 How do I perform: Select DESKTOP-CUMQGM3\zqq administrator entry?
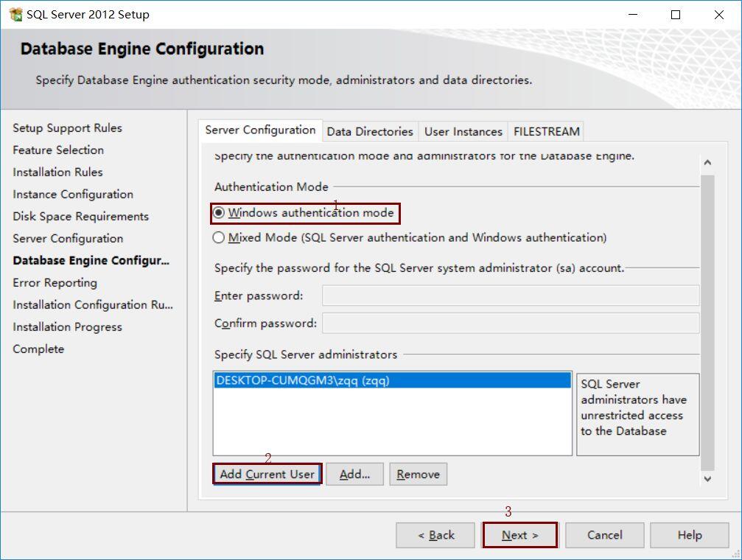pos(391,381)
